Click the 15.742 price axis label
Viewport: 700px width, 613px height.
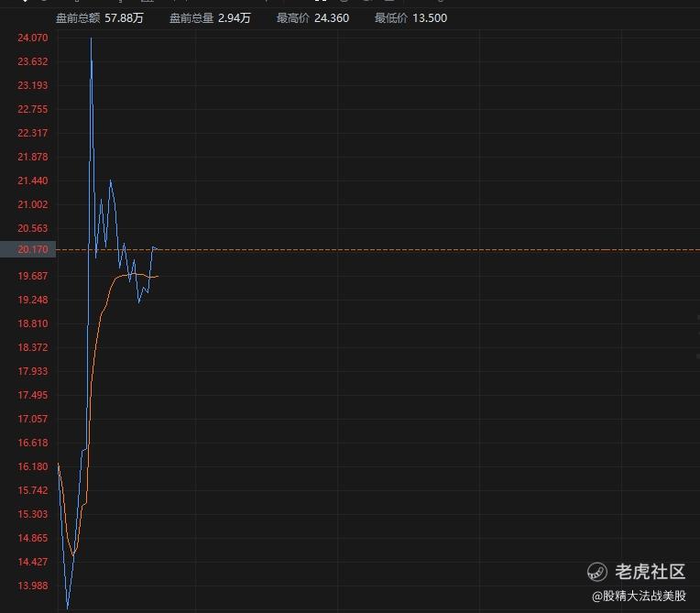click(33, 490)
